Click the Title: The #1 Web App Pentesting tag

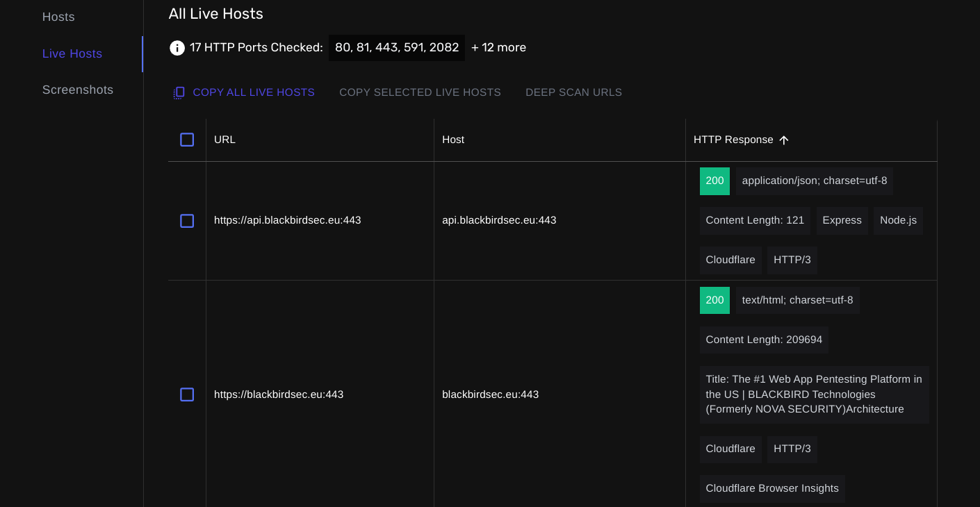pos(815,394)
